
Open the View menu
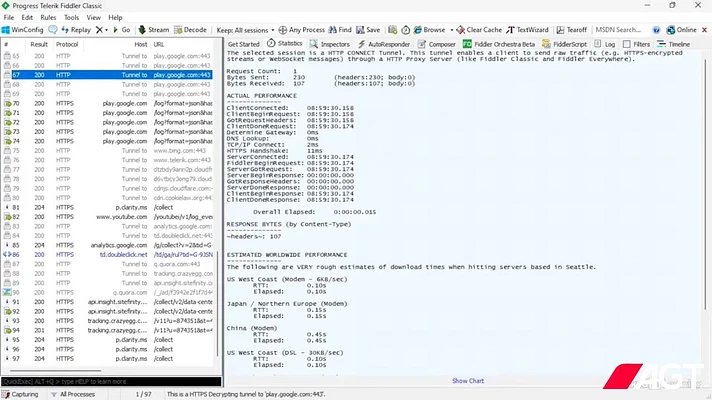click(x=94, y=17)
